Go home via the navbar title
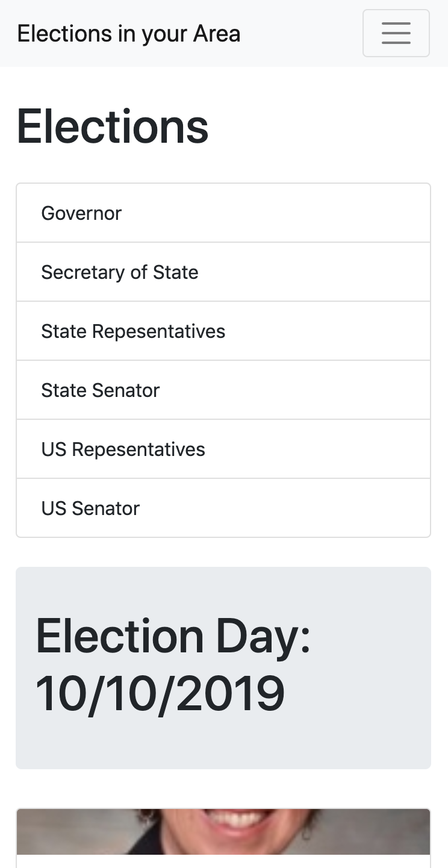448x868 pixels. (x=128, y=34)
